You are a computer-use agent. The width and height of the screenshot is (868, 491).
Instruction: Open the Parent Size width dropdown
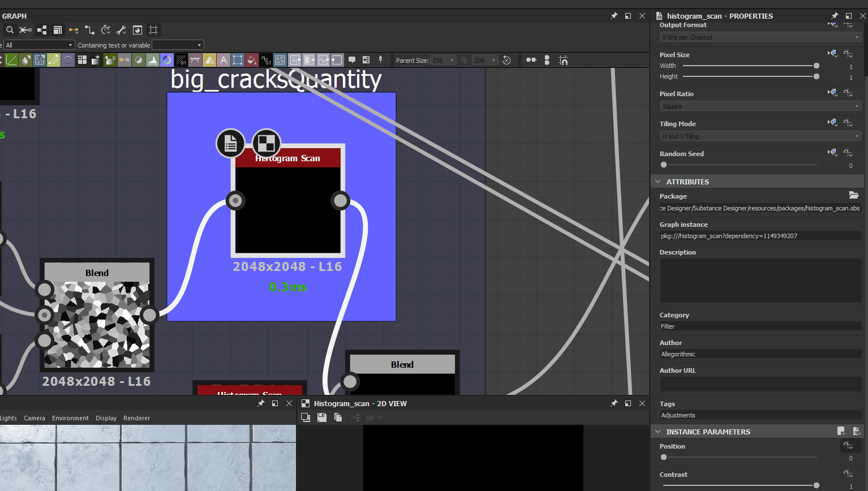[443, 60]
